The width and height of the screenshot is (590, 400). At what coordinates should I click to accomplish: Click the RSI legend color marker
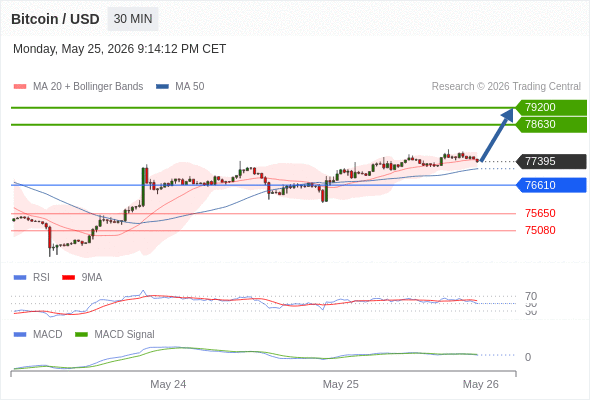point(20,278)
